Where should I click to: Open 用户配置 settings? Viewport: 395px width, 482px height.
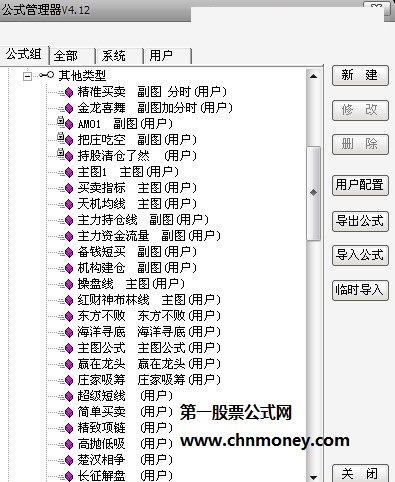[360, 185]
